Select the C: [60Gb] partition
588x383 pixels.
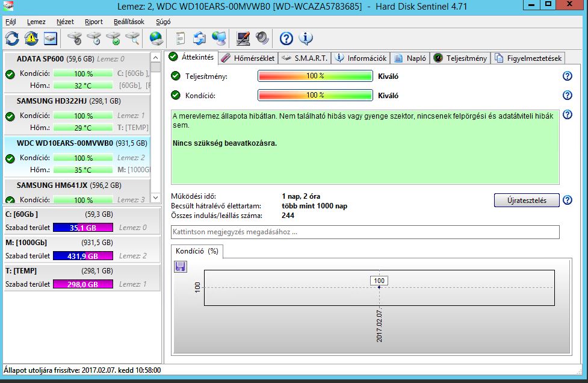[x=82, y=220]
